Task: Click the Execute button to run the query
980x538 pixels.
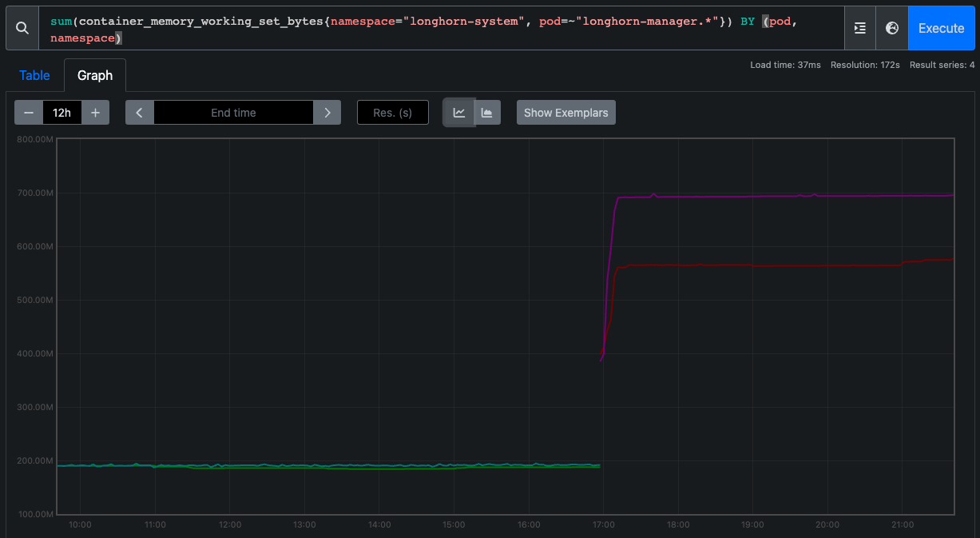Action: [x=941, y=28]
